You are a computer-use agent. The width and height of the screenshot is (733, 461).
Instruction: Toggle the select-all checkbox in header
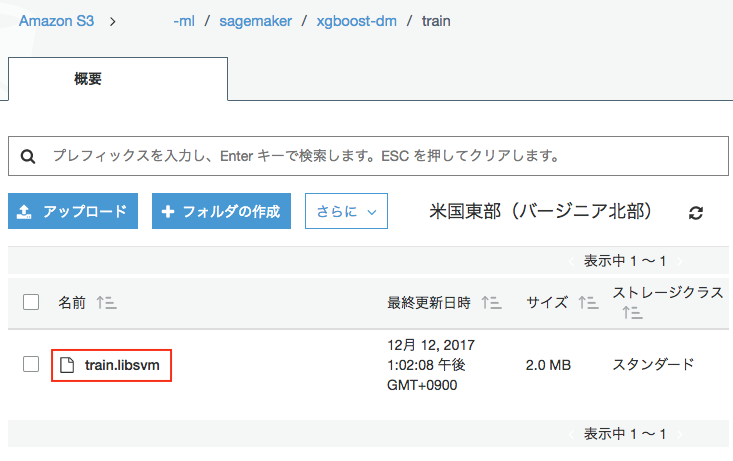point(31,302)
